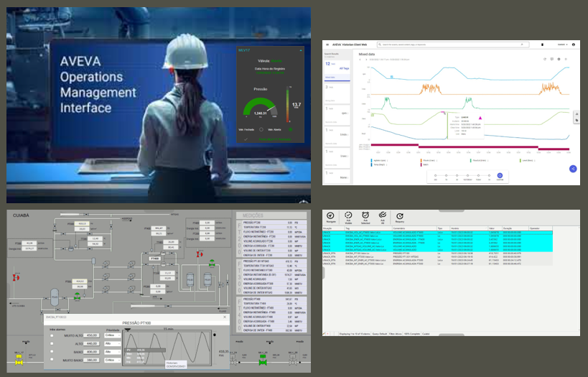Select Valv. Aberta radio button
This screenshot has height=377, width=588.
pos(291,129)
